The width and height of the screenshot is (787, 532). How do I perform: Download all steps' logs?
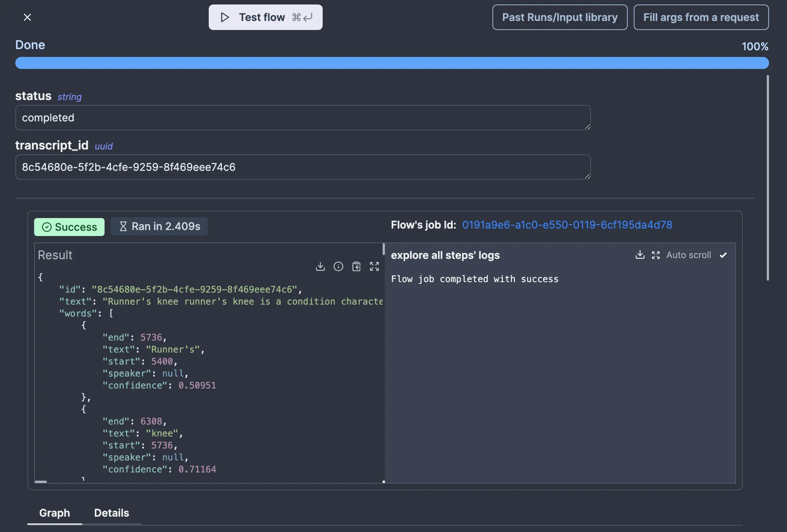pyautogui.click(x=640, y=255)
